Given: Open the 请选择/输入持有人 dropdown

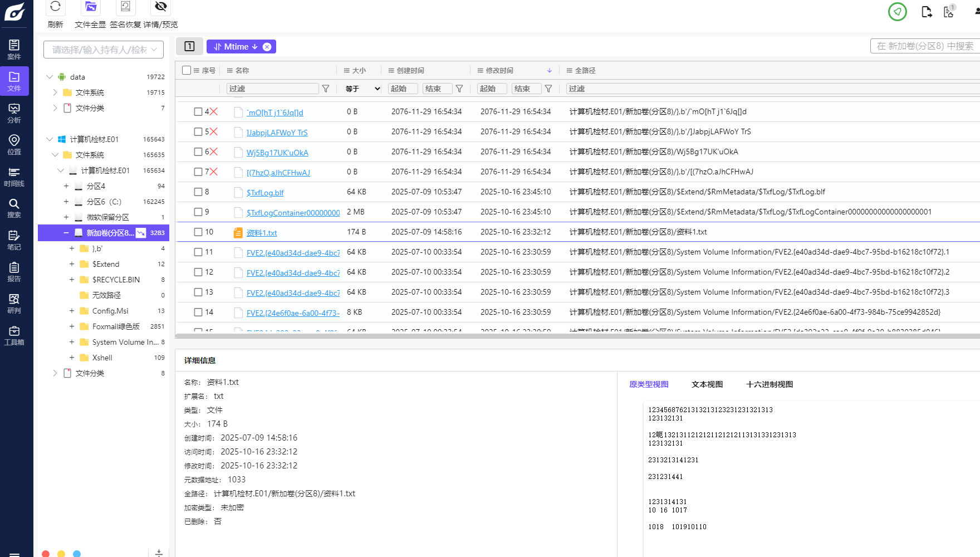Looking at the screenshot, I should tap(104, 50).
